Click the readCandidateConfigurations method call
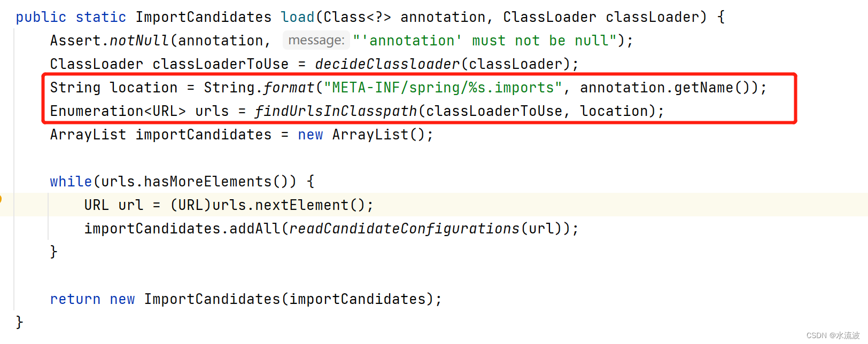Viewport: 868px width, 344px height. click(x=404, y=229)
